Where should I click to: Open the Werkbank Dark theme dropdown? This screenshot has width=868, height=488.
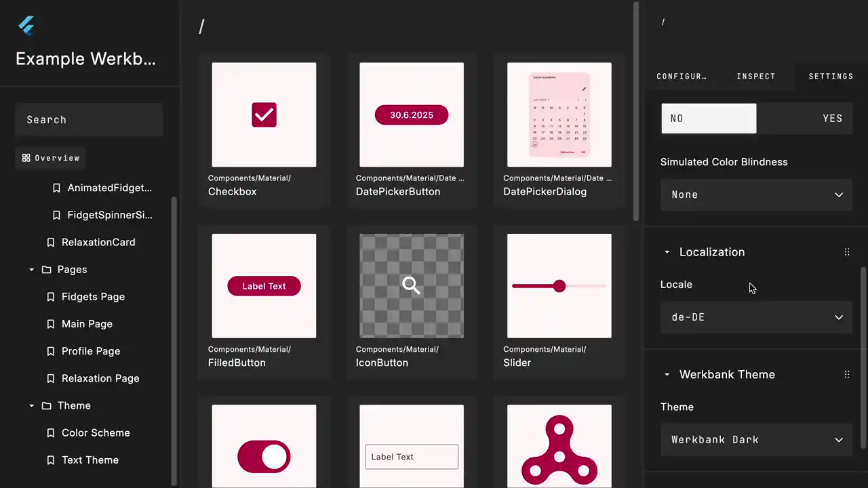756,439
